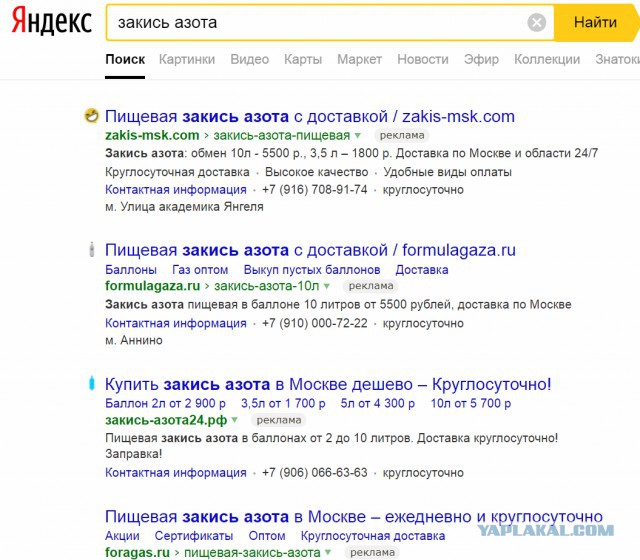This screenshot has height=560, width=640.
Task: Open the Оптом sitelink under foragas result
Action: (267, 536)
